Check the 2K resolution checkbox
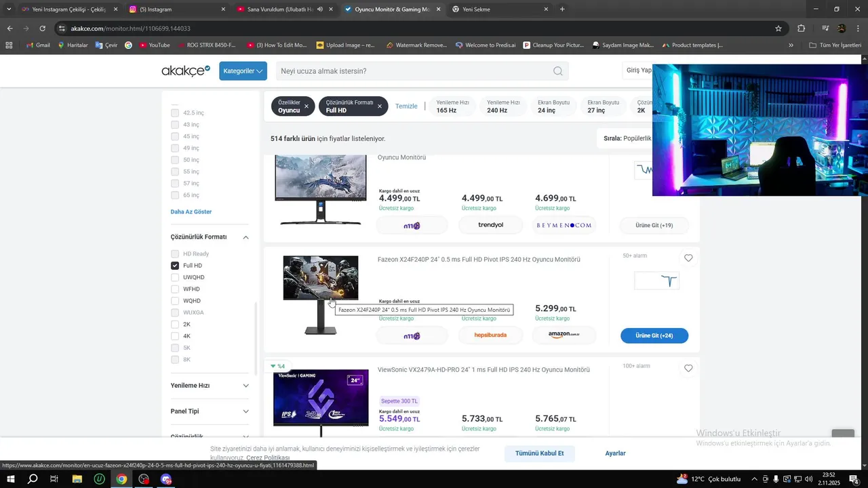The image size is (868, 488). 175,324
